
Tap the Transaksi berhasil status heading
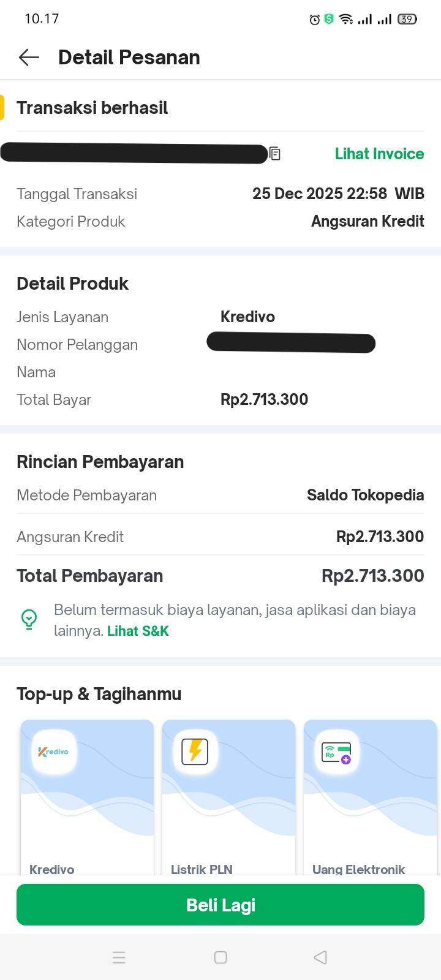pyautogui.click(x=92, y=108)
